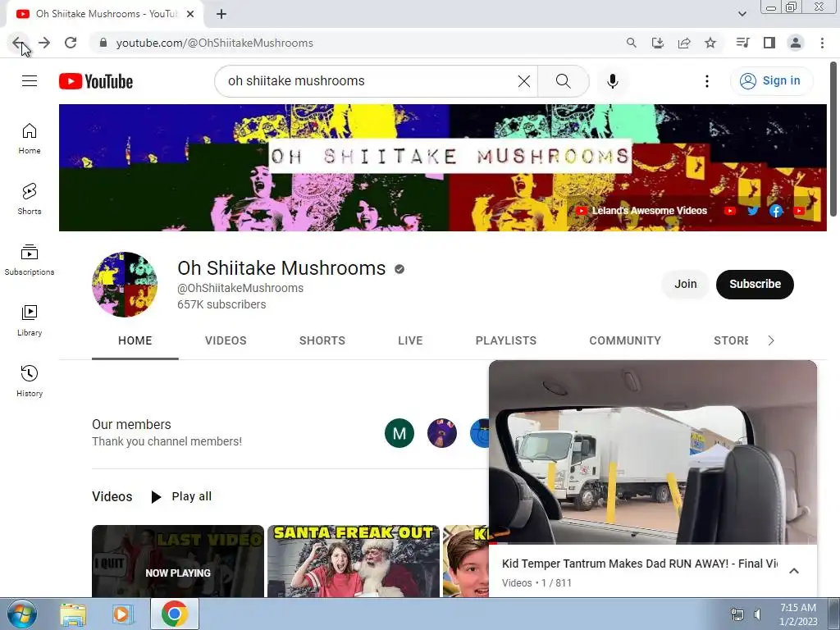Reload the page
840x630 pixels.
point(71,43)
